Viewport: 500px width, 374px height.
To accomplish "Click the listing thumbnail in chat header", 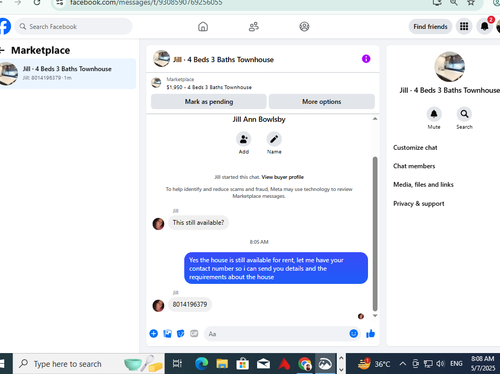I will tap(161, 59).
